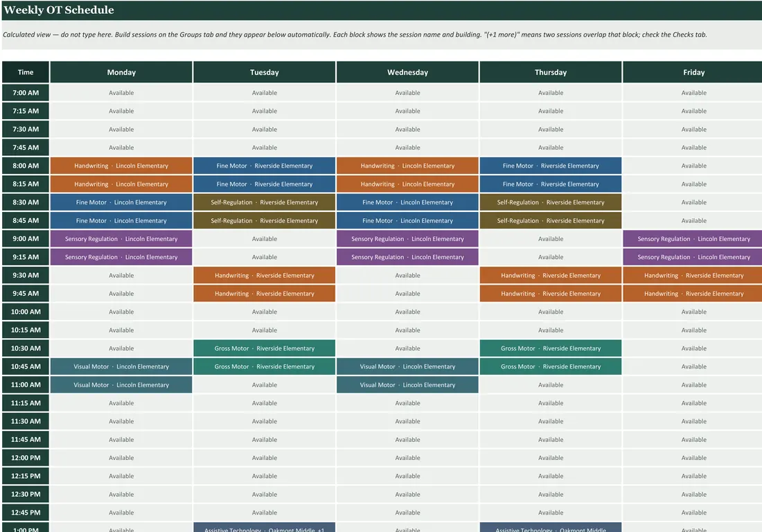This screenshot has height=532, width=762.
Task: Select Tuesday 8:30 AM Self-Regulation block
Action: [265, 202]
